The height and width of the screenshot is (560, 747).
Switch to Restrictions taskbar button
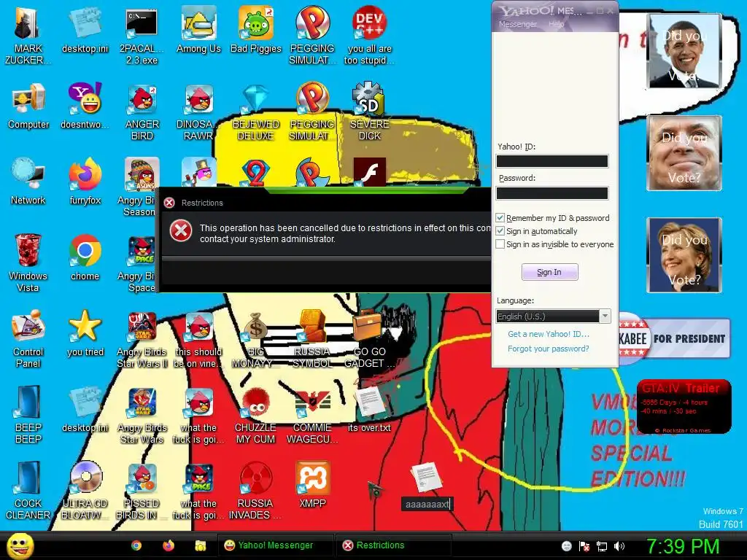(x=393, y=545)
